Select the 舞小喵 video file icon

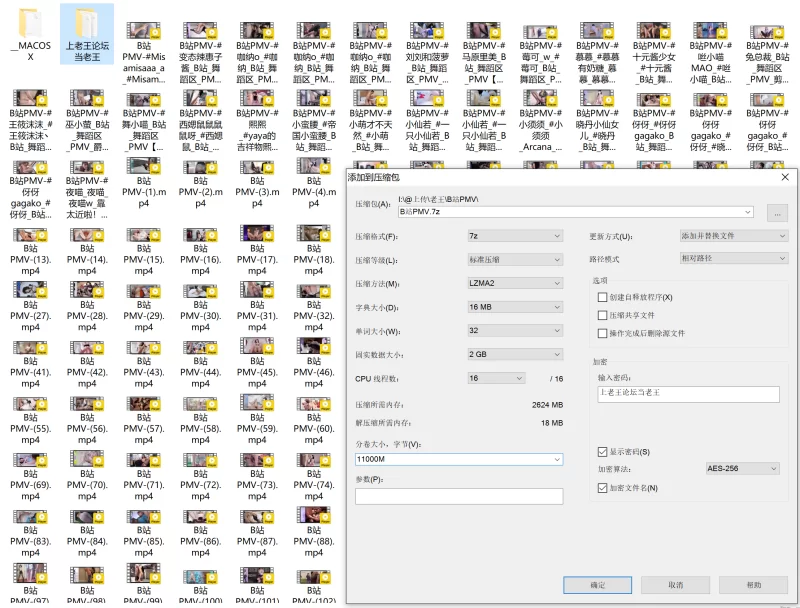coord(143,99)
